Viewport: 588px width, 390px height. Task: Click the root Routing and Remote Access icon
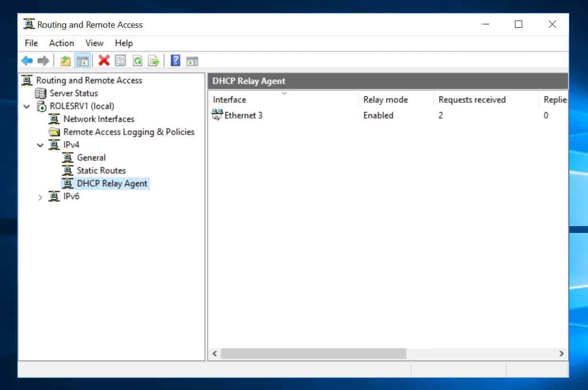pyautogui.click(x=27, y=80)
